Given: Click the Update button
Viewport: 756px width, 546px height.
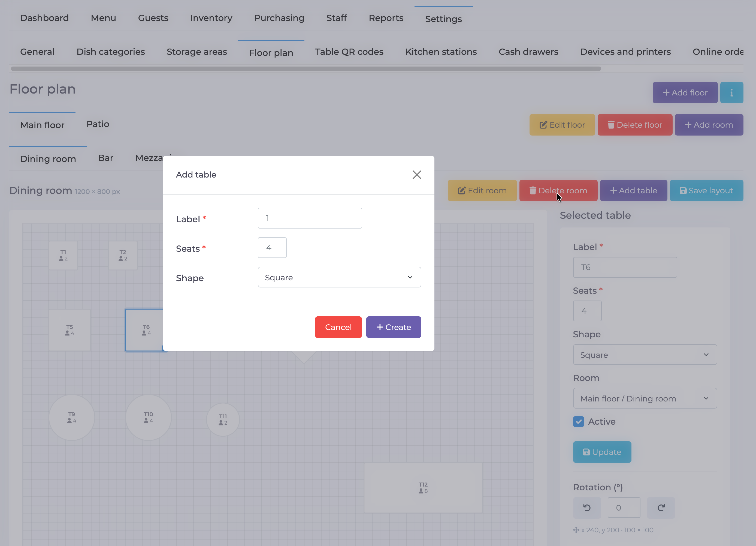Looking at the screenshot, I should [x=602, y=452].
